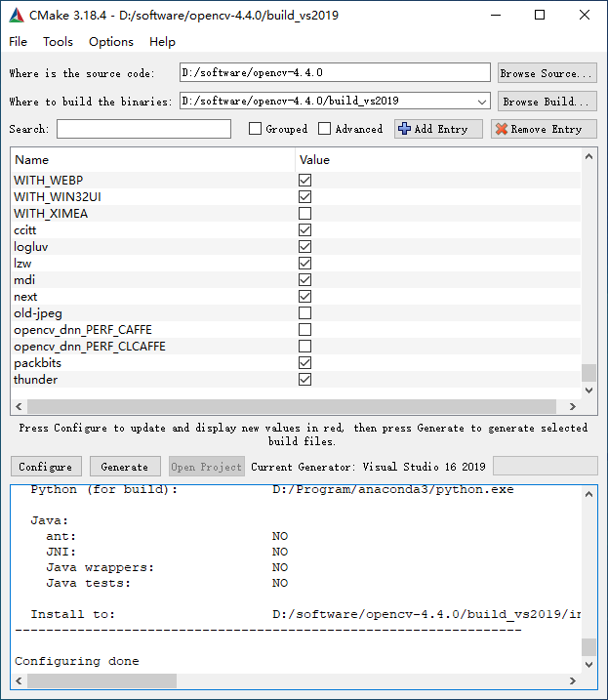Click 'Configuring done' text in output
Image resolution: width=608 pixels, height=700 pixels.
coord(77,661)
